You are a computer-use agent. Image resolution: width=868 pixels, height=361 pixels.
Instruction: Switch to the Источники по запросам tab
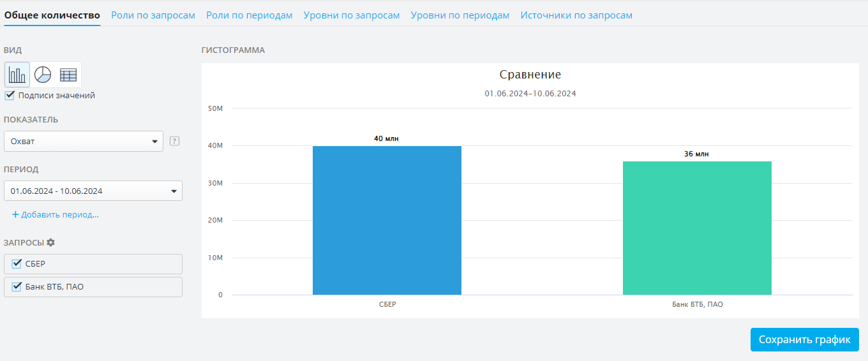576,15
